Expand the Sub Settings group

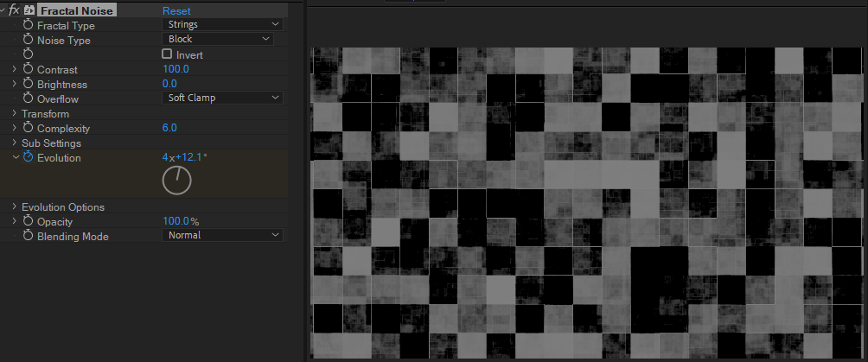point(15,143)
